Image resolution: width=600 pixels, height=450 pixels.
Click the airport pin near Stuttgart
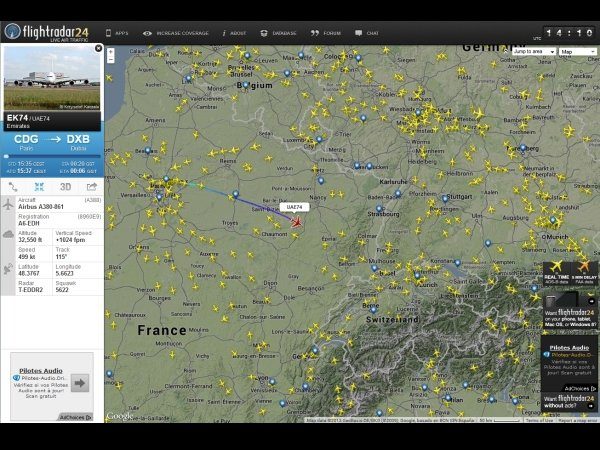click(445, 199)
